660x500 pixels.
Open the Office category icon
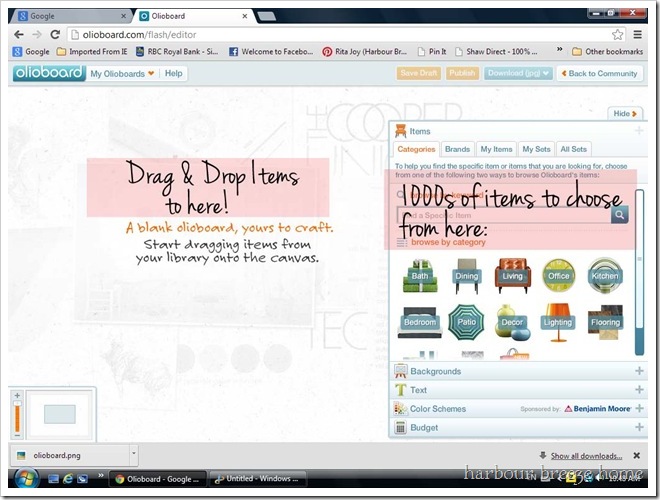point(559,276)
